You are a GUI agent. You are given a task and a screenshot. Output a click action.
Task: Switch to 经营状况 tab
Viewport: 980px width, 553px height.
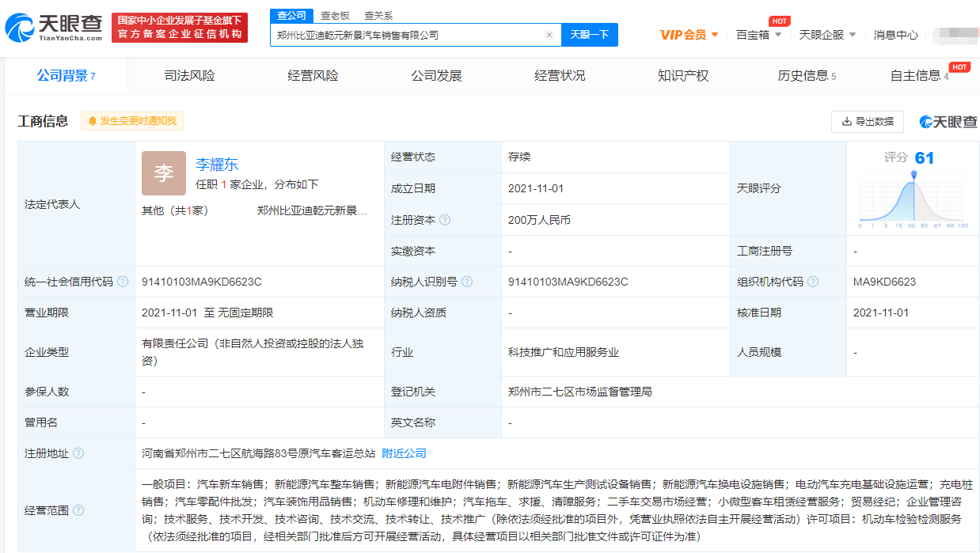pyautogui.click(x=560, y=76)
